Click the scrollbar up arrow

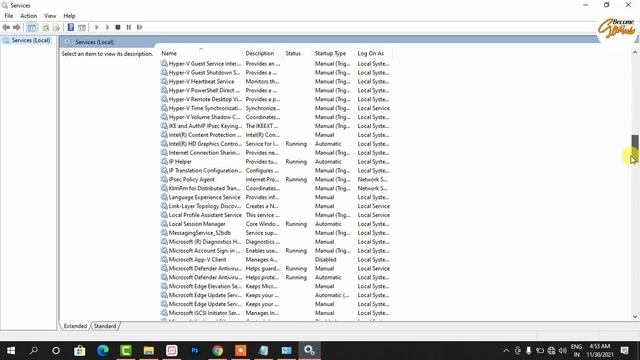click(x=635, y=52)
